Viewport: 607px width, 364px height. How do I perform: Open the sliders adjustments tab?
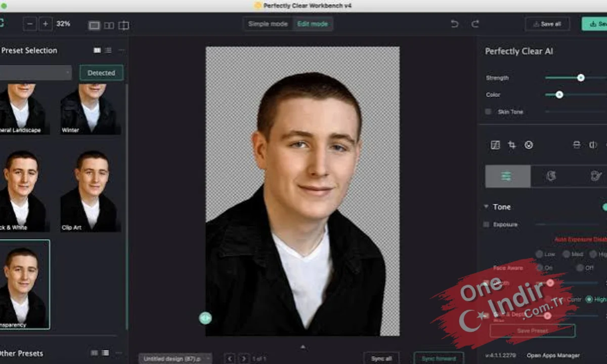coord(508,176)
